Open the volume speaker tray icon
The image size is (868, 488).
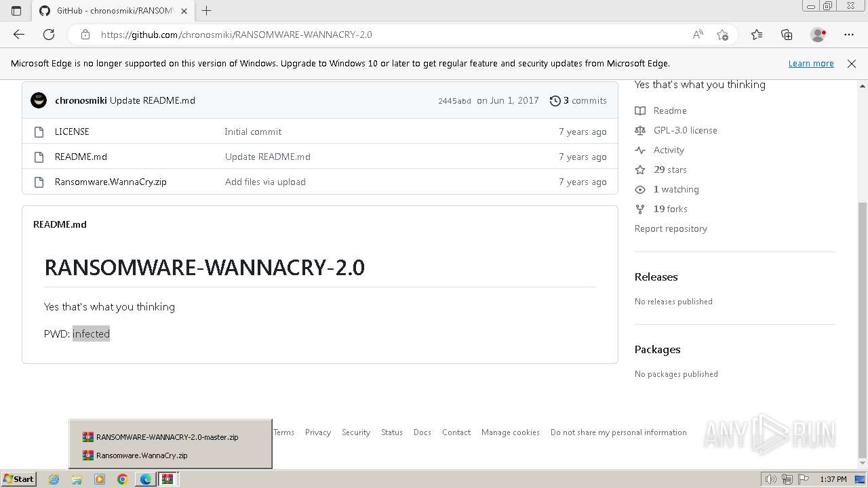(x=770, y=479)
